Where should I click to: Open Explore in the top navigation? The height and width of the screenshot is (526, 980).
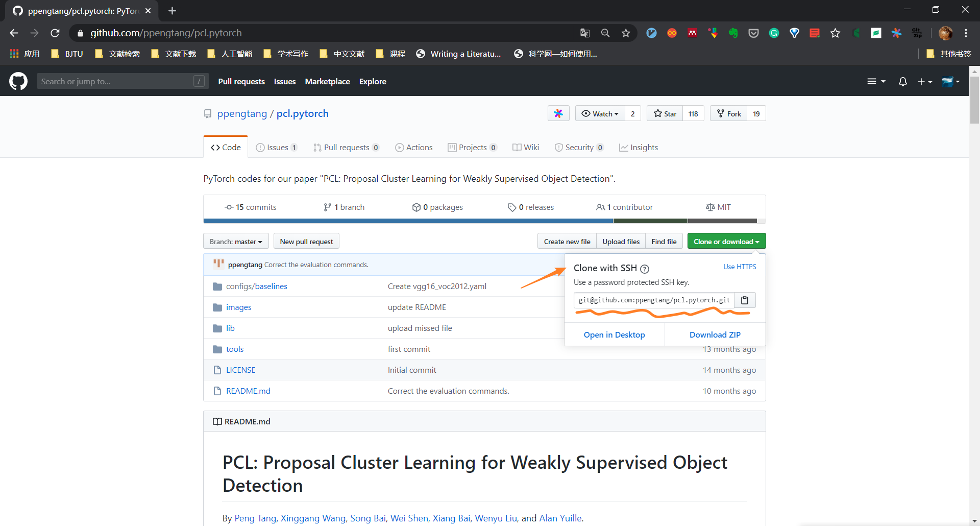[x=373, y=82]
